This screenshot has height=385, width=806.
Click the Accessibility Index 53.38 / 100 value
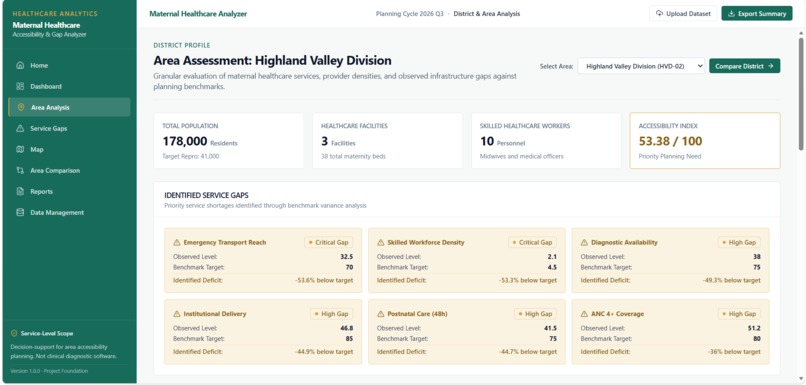point(670,141)
